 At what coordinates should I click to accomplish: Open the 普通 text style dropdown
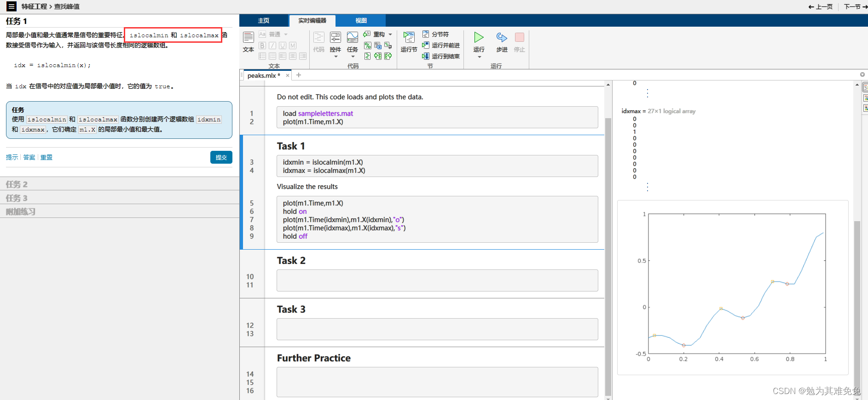278,34
